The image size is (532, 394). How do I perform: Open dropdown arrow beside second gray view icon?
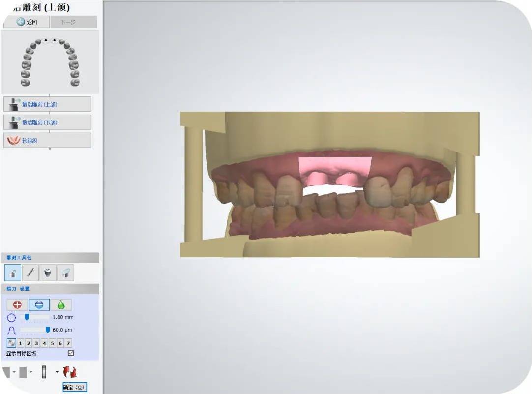coord(31,372)
